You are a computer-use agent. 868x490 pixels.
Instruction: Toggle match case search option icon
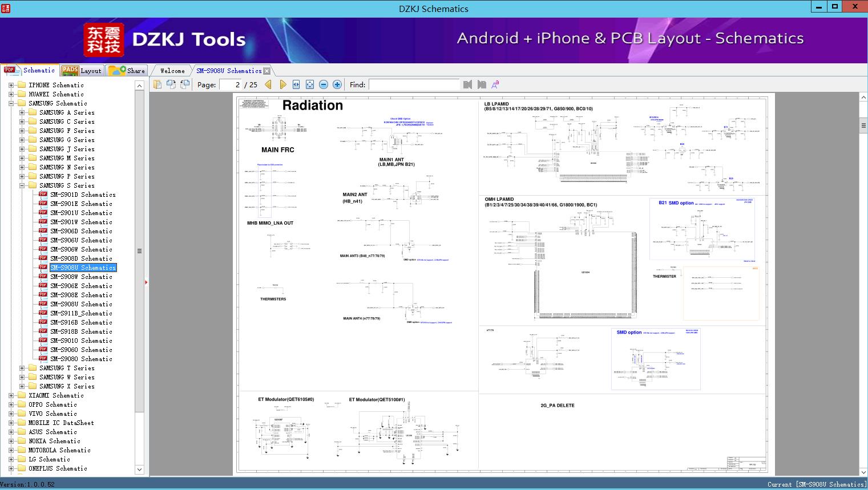coord(495,84)
